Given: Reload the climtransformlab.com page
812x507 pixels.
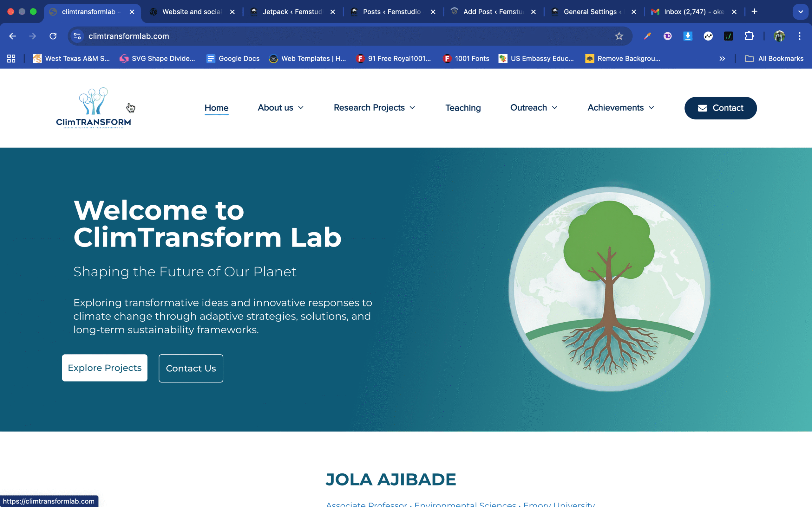Looking at the screenshot, I should coord(53,36).
